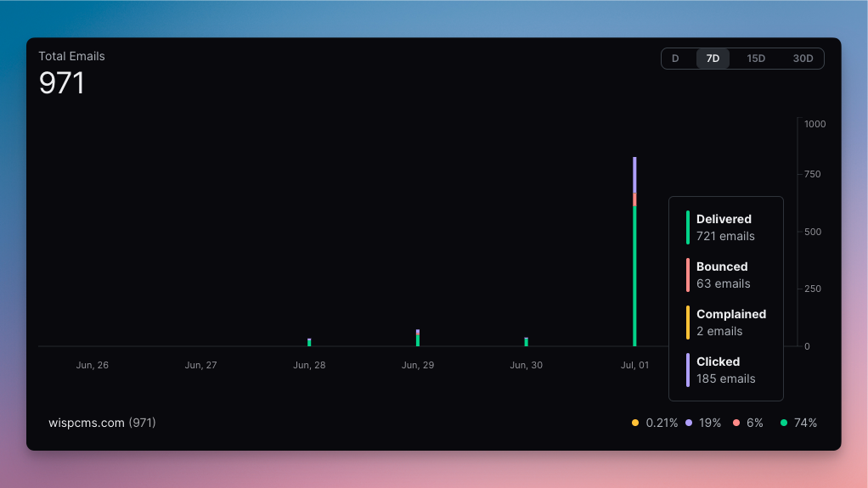Click the Jun, 27 axis label
868x488 pixels.
201,365
